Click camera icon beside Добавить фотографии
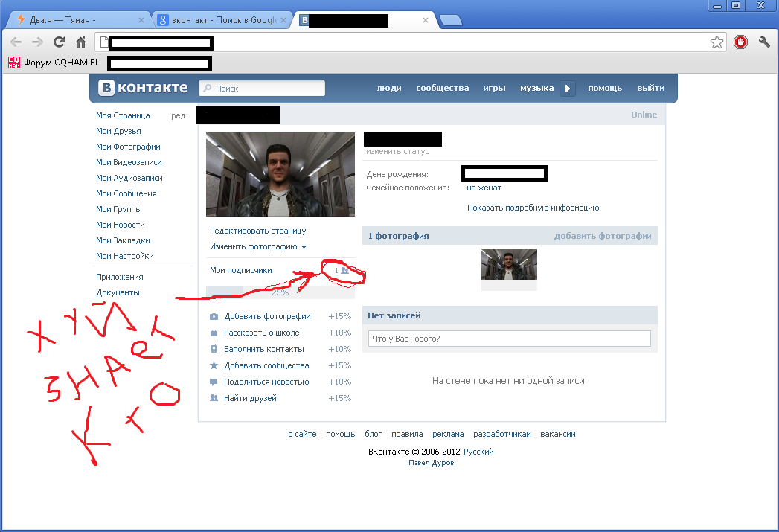Screen dimensions: 779x532 [214, 316]
